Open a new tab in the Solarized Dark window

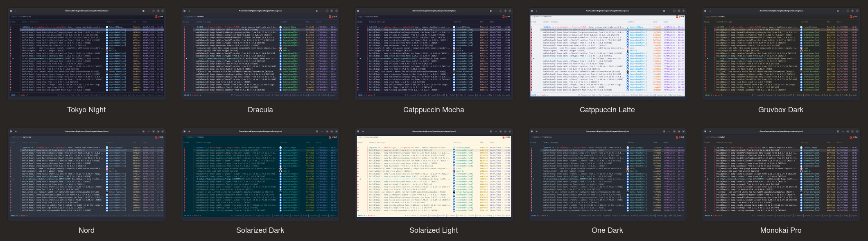(x=189, y=132)
